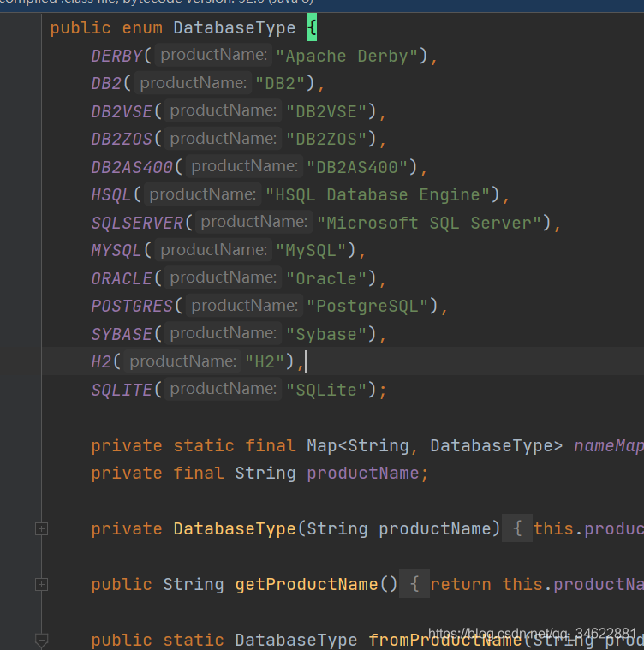This screenshot has width=644, height=650.
Task: Click the DB2VSE enum constant
Action: pyautogui.click(x=122, y=111)
